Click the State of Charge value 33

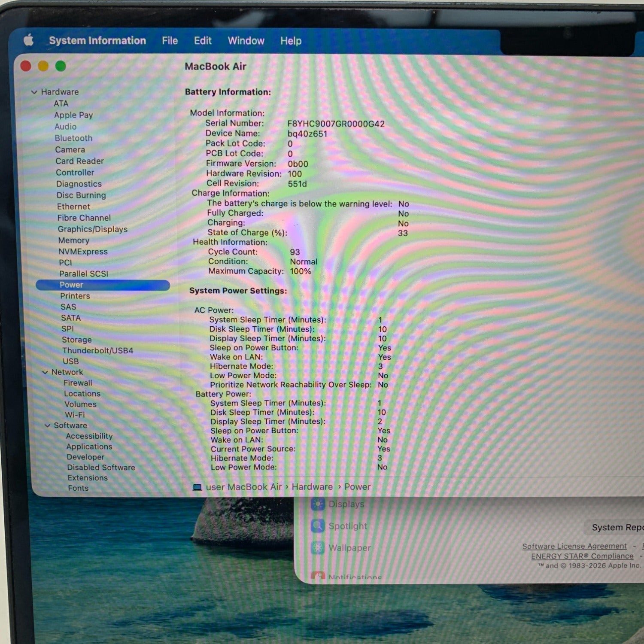(x=403, y=233)
